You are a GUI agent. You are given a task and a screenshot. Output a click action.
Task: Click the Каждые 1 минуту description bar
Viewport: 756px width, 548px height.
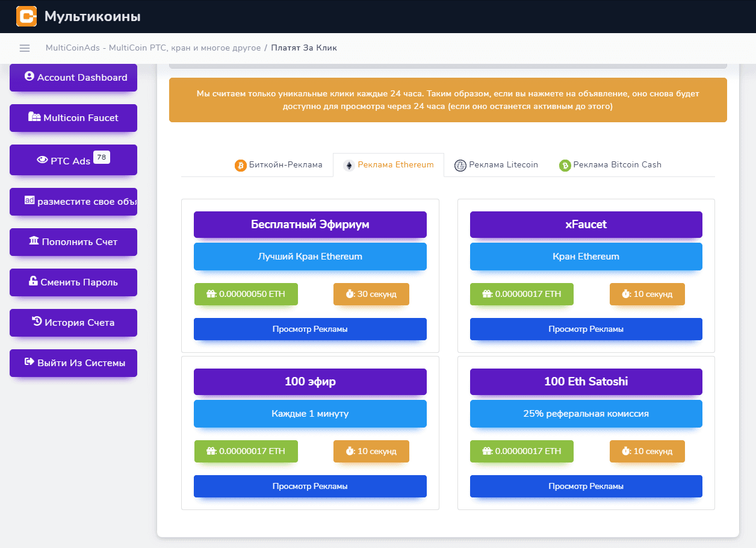coord(310,414)
